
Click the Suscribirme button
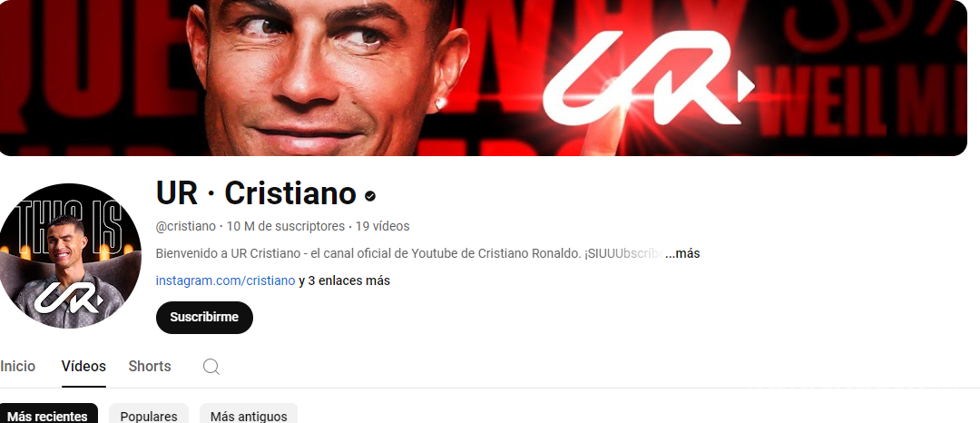(204, 318)
